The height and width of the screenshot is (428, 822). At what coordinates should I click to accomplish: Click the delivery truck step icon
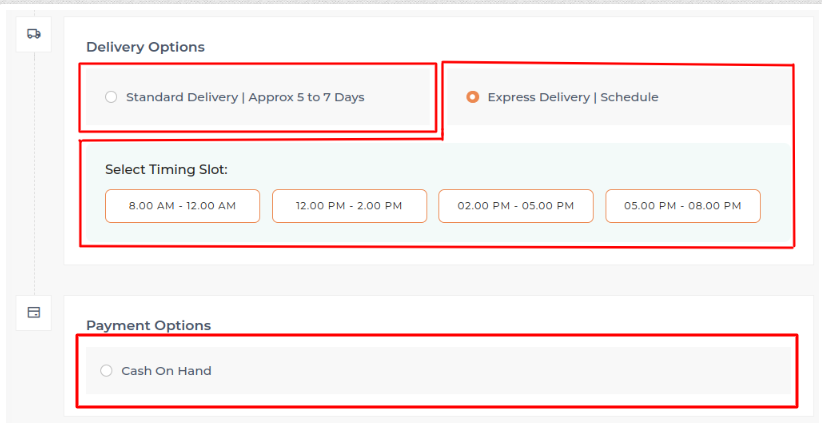click(34, 33)
